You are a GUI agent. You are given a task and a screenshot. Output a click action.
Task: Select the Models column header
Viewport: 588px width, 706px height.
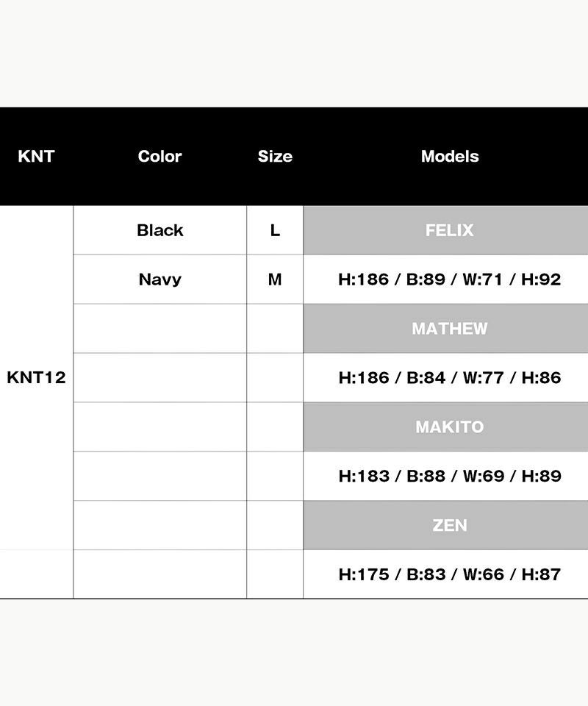coord(449,156)
